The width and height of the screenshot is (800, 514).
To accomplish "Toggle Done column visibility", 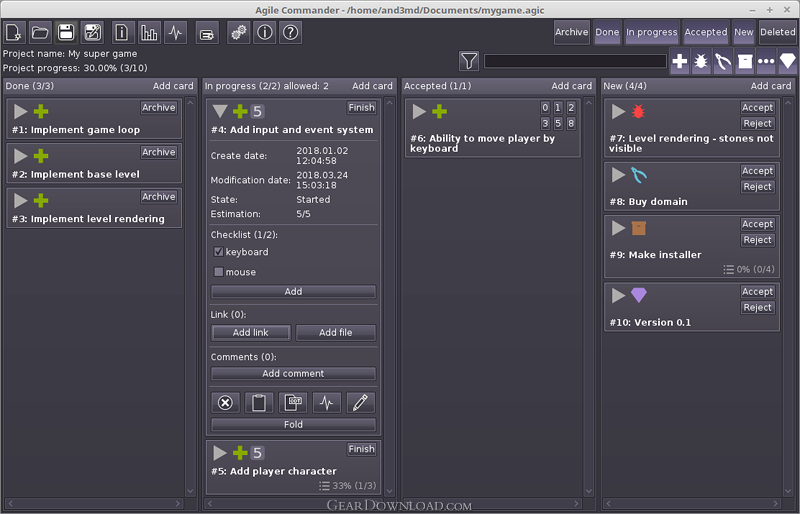I will pyautogui.click(x=607, y=32).
